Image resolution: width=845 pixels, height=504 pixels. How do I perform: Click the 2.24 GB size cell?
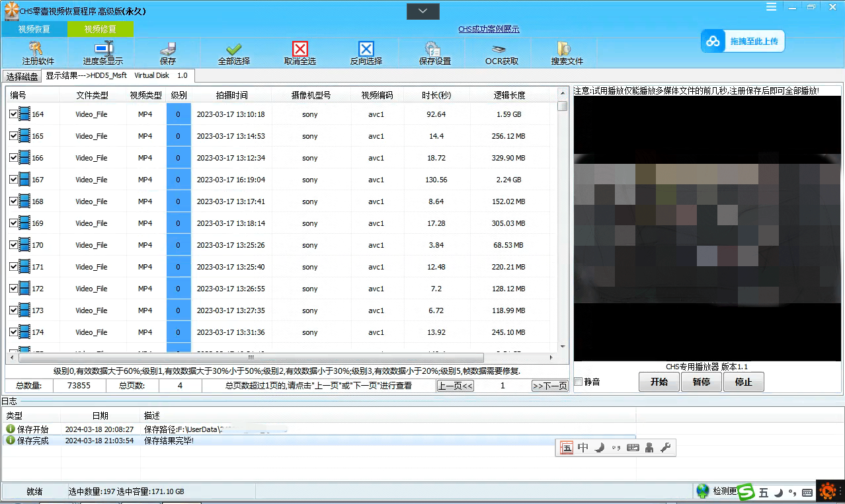click(509, 180)
